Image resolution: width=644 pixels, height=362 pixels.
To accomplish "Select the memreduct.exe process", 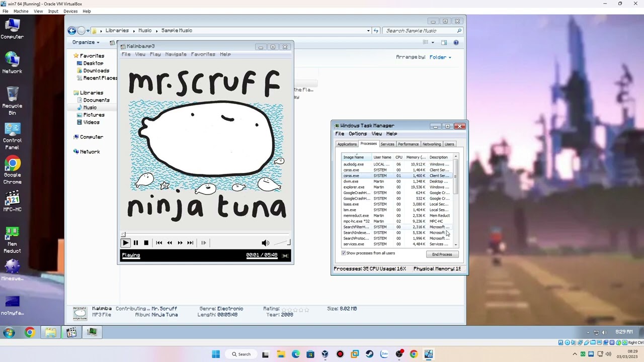I will tap(397, 216).
